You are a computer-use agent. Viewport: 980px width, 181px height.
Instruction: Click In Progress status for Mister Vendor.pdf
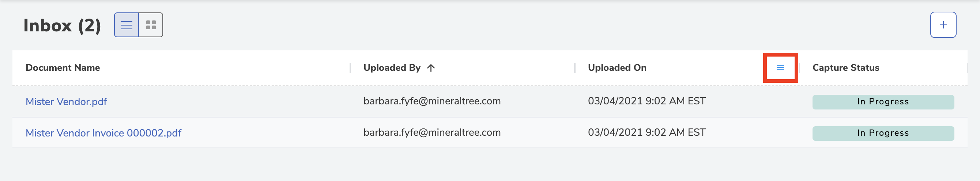click(883, 102)
